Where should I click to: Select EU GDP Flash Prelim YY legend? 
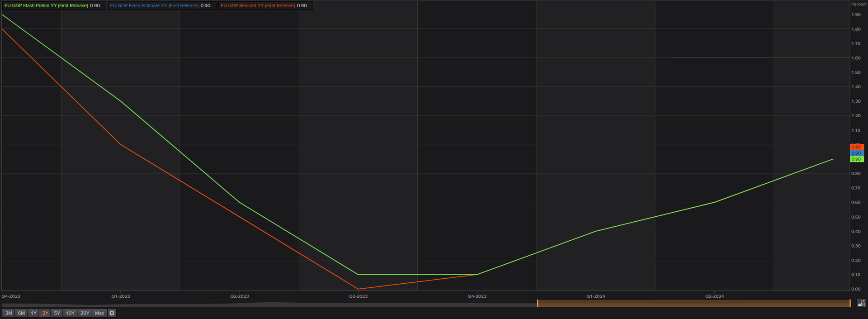52,5
